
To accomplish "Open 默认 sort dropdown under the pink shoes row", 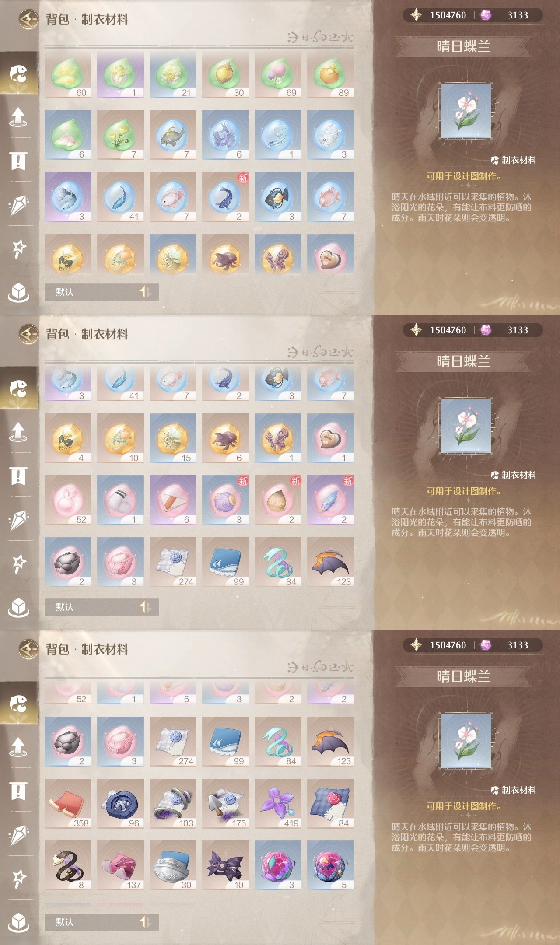I will [x=101, y=922].
